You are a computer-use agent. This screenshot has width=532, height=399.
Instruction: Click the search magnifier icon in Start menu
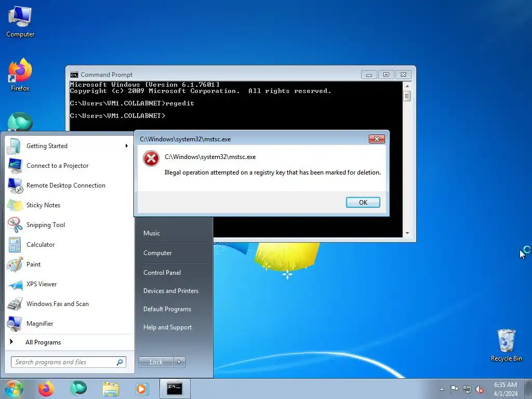point(120,362)
